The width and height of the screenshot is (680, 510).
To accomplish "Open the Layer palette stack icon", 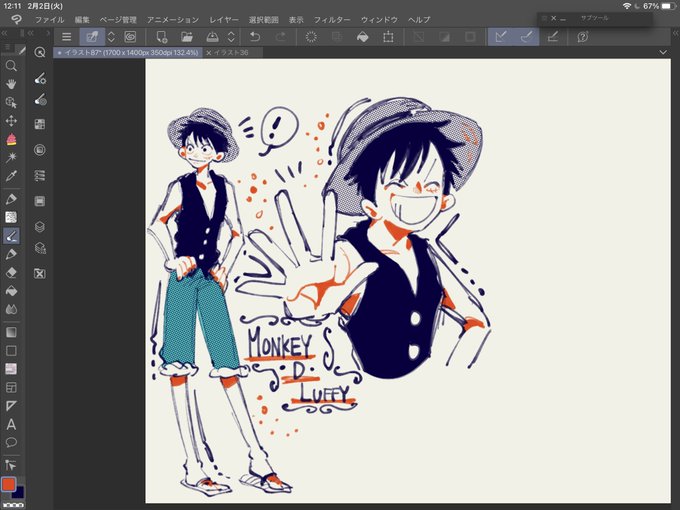I will pos(39,227).
